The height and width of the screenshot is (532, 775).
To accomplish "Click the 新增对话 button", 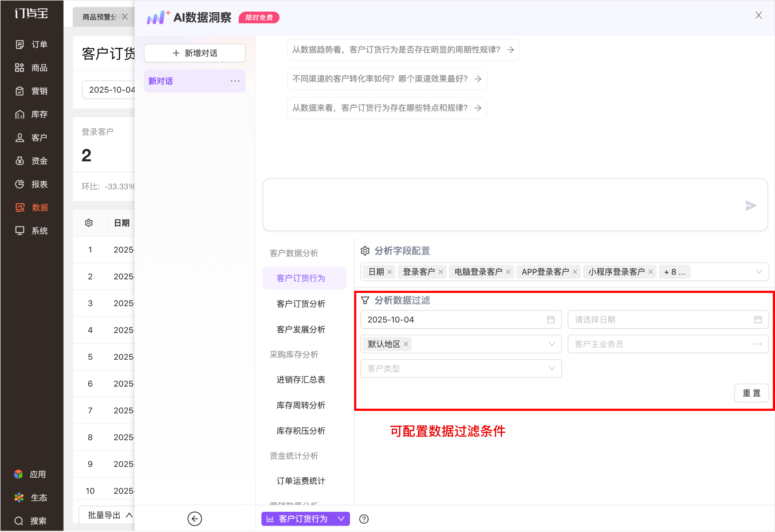I will pos(194,53).
